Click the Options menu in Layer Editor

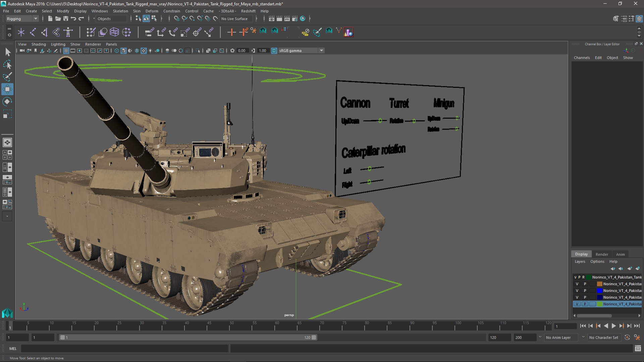[597, 261]
